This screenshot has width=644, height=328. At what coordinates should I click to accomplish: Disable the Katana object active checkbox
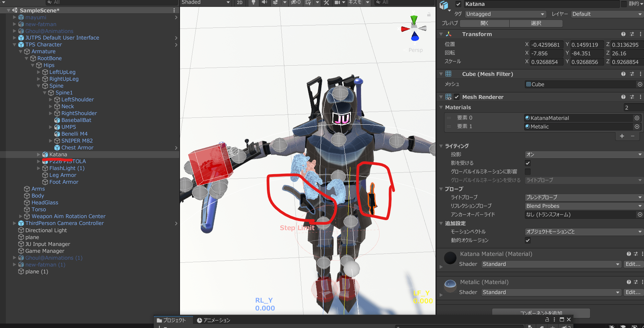(x=458, y=4)
